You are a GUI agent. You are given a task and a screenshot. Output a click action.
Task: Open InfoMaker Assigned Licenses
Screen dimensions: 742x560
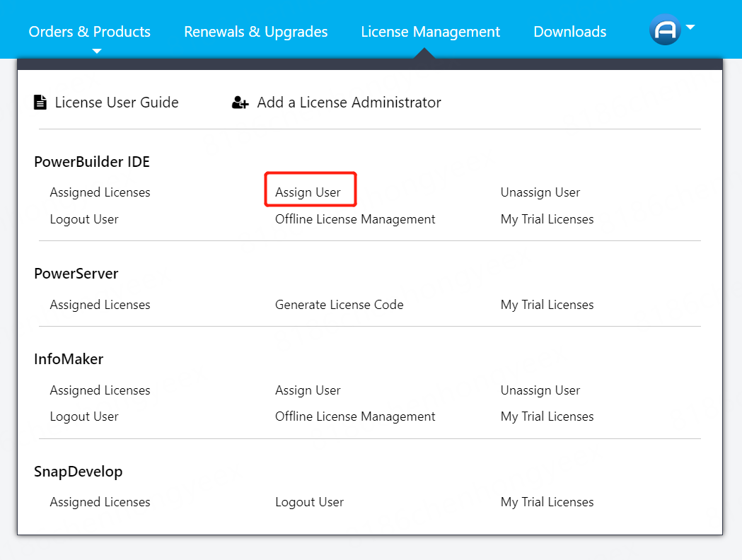click(100, 391)
